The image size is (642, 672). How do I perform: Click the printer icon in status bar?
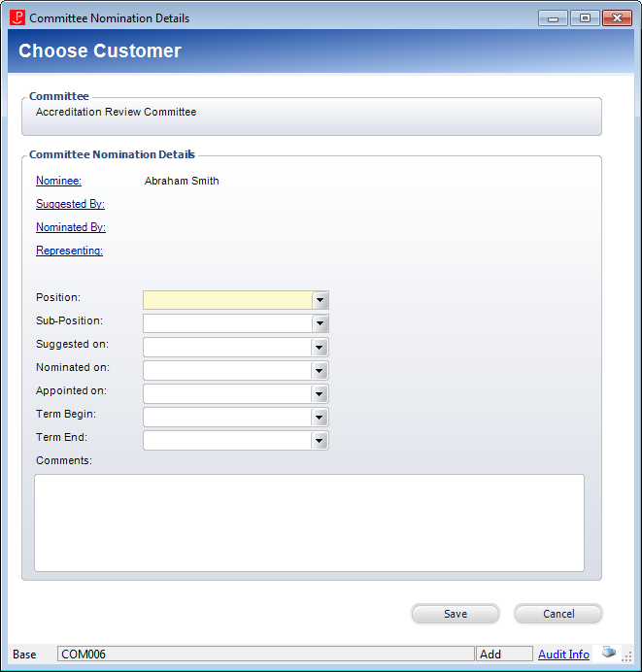tap(609, 653)
